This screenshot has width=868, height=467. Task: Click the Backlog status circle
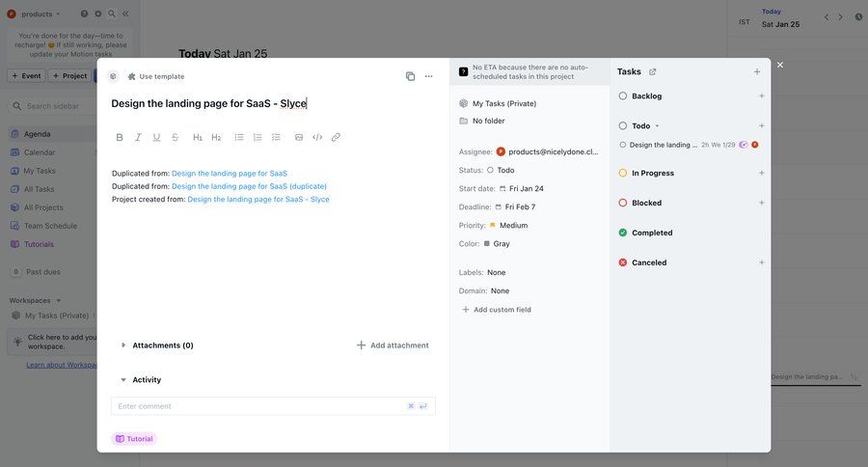(x=623, y=96)
